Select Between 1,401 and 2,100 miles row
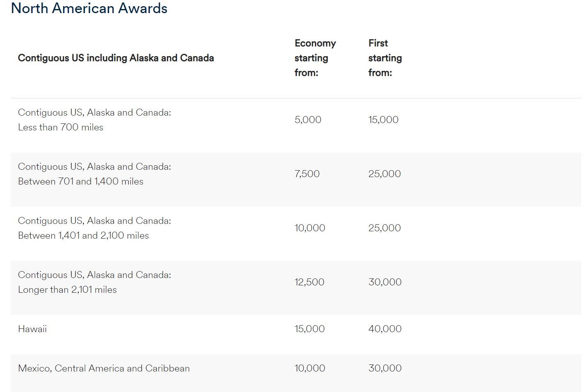Screen dimensions: 588x392 pos(296,234)
